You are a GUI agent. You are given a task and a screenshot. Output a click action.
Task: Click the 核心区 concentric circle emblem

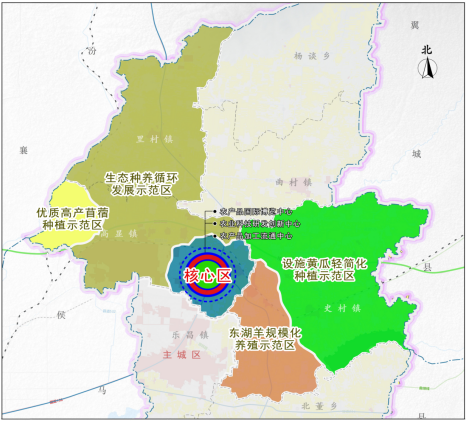(x=207, y=275)
